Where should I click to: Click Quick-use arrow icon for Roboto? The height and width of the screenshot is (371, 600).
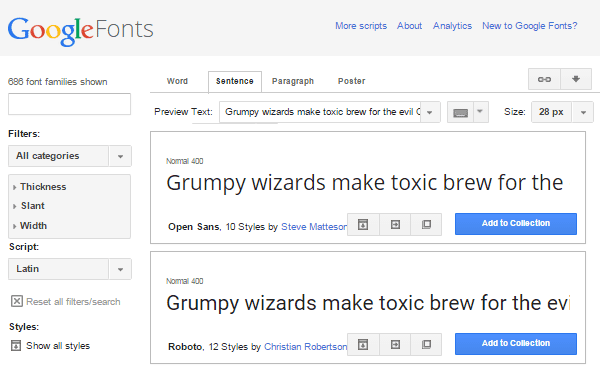click(x=395, y=345)
